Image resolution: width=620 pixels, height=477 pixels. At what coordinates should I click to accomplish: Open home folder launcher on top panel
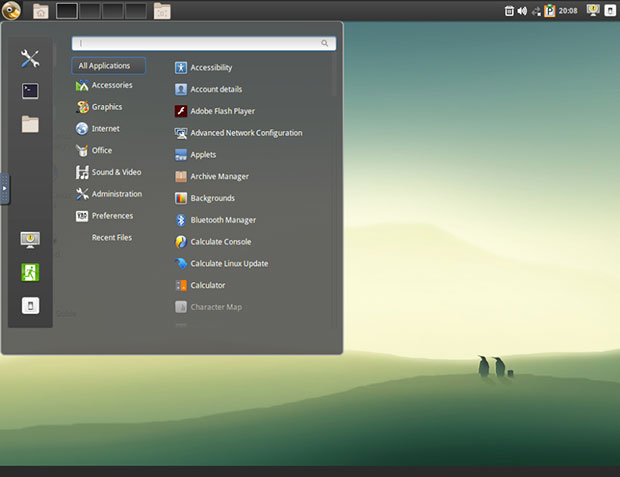point(41,11)
